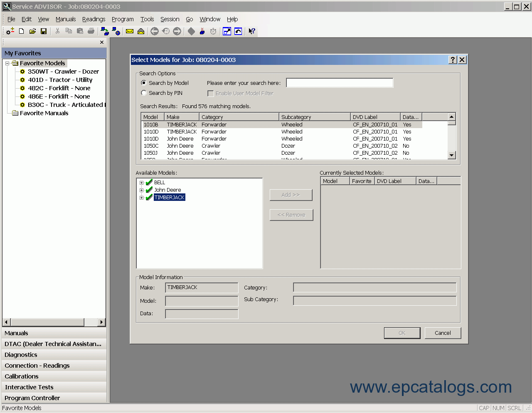
Task: Select 401D - Tractor - Utility favorite
Action: 60,80
